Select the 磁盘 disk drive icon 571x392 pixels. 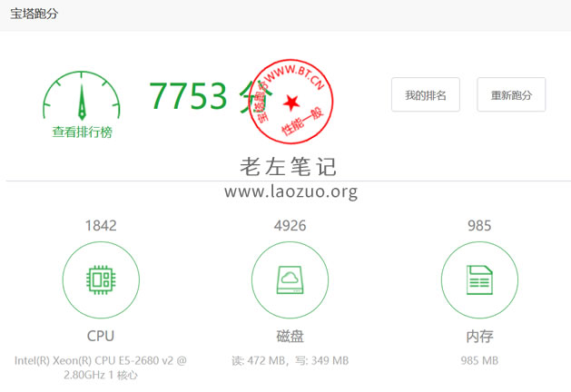(x=290, y=279)
